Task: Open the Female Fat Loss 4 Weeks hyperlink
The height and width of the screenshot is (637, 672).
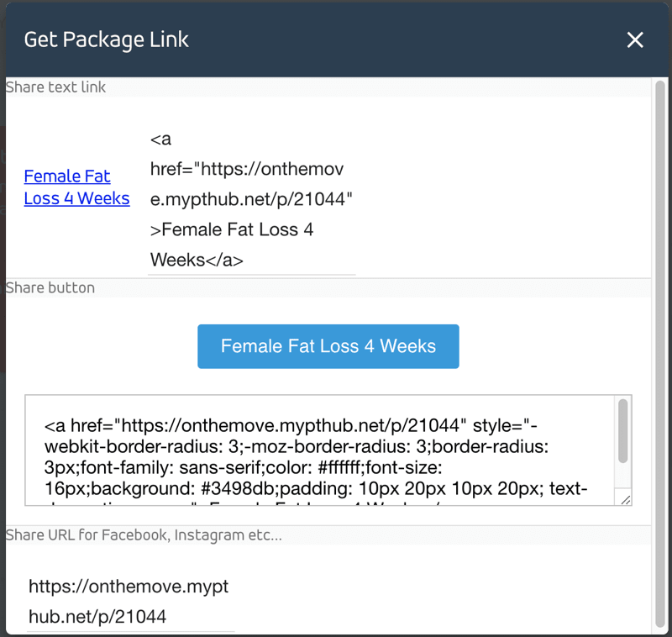Action: 76,187
